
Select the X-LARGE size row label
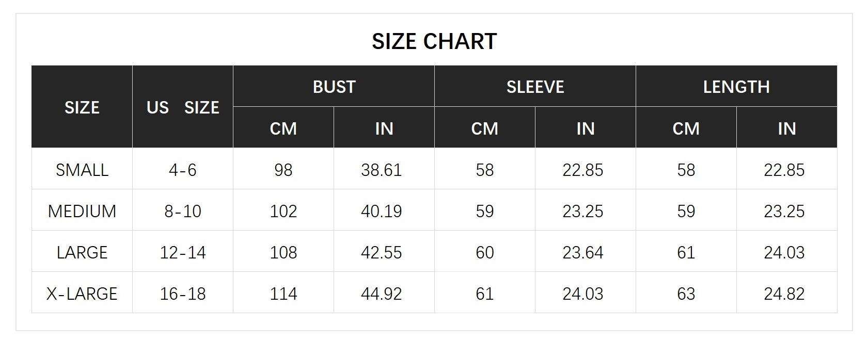point(82,294)
